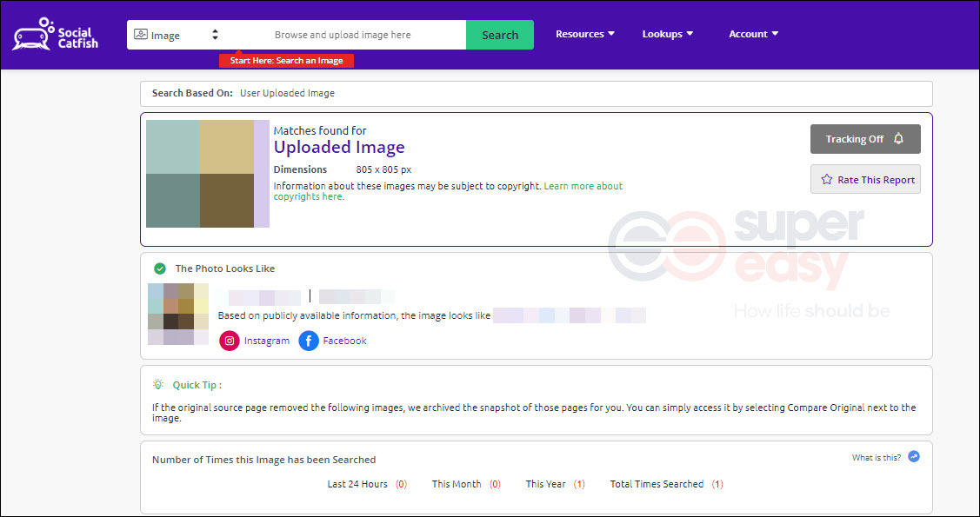The image size is (980, 517).
Task: Click the star icon on Rate This Report
Action: pyautogui.click(x=826, y=180)
